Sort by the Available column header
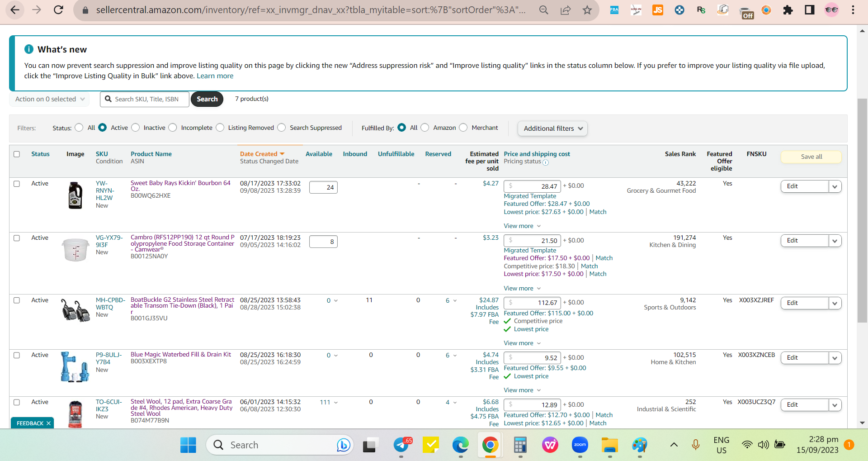Viewport: 868px width, 461px height. pyautogui.click(x=319, y=154)
